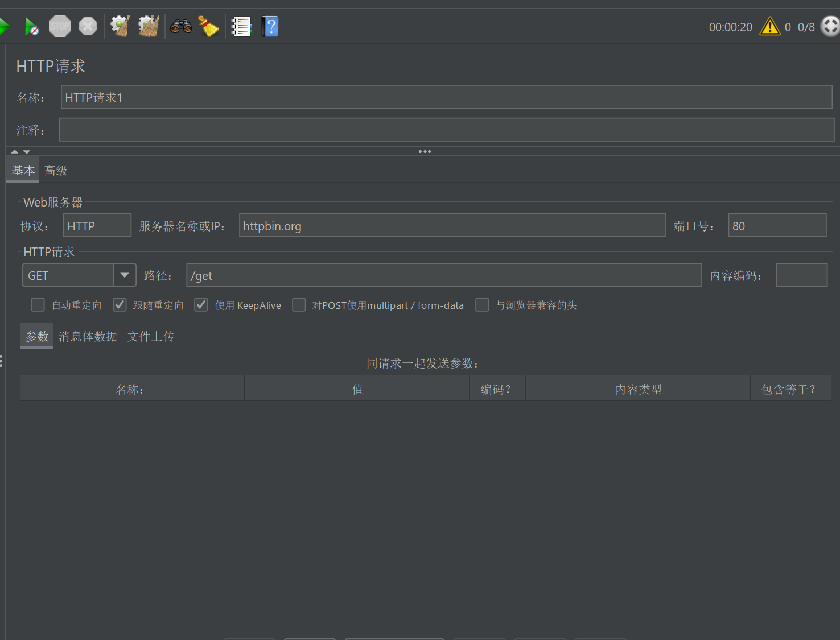
Task: Click the elapsed time 00:00:20
Action: click(730, 27)
